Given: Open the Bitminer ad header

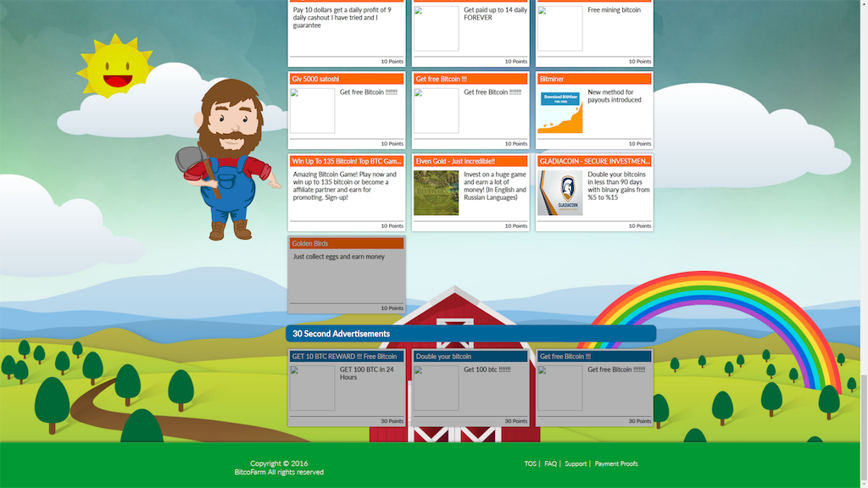Looking at the screenshot, I should [x=594, y=79].
